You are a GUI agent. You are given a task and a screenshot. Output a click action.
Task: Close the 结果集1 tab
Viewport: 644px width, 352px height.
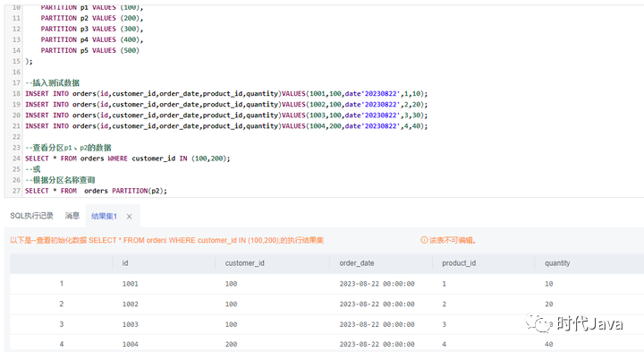pyautogui.click(x=129, y=216)
